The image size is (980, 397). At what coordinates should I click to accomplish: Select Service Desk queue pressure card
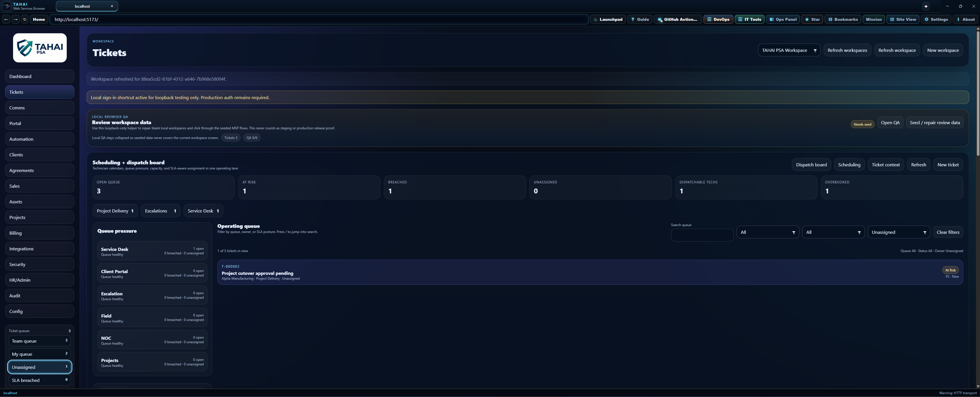pos(152,251)
